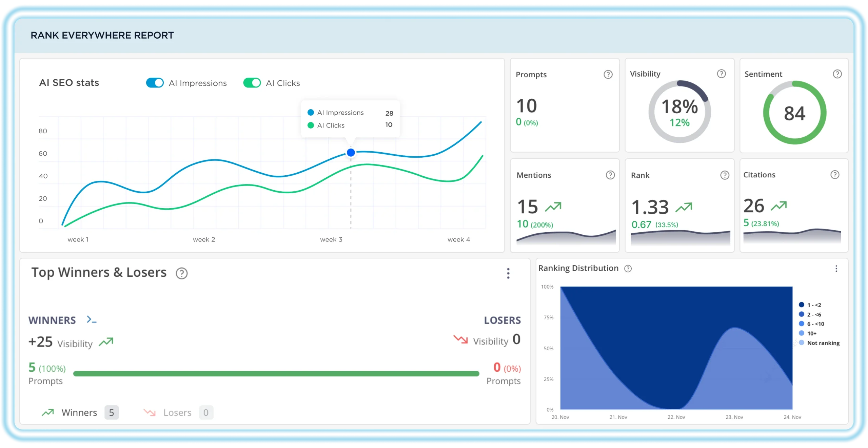Viewport: 868px width, 448px height.
Task: Click the Citations help icon
Action: [835, 174]
